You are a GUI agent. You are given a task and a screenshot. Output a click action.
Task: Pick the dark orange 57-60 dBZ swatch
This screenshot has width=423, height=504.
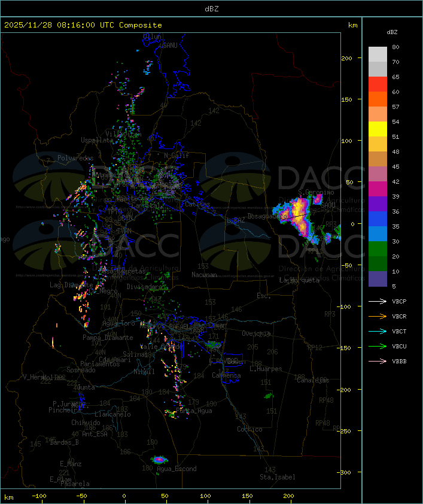tap(378, 99)
